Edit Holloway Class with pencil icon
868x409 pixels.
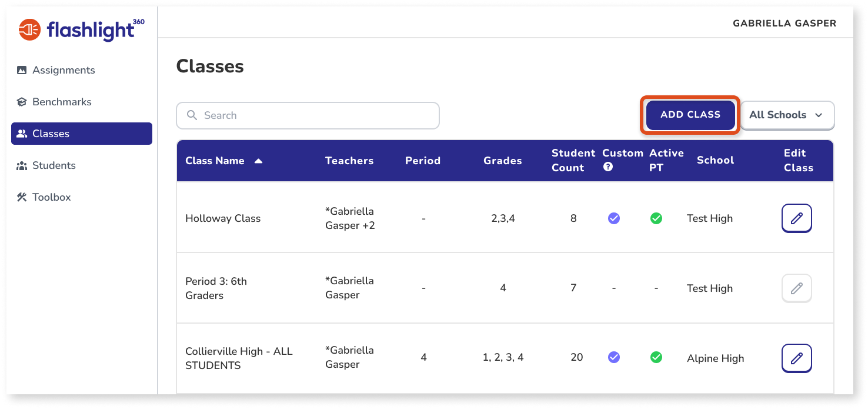796,218
